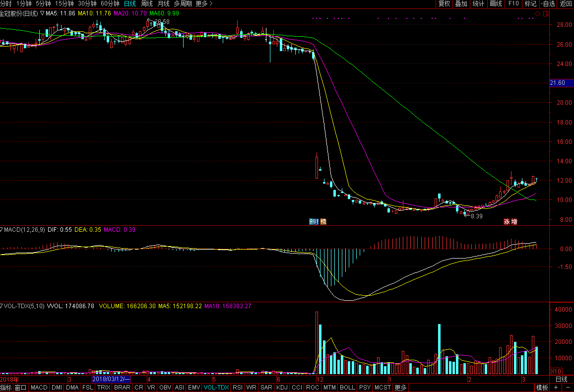This screenshot has width=574, height=392.
Task: Click the 财 info marker on chart
Action: 314,221
